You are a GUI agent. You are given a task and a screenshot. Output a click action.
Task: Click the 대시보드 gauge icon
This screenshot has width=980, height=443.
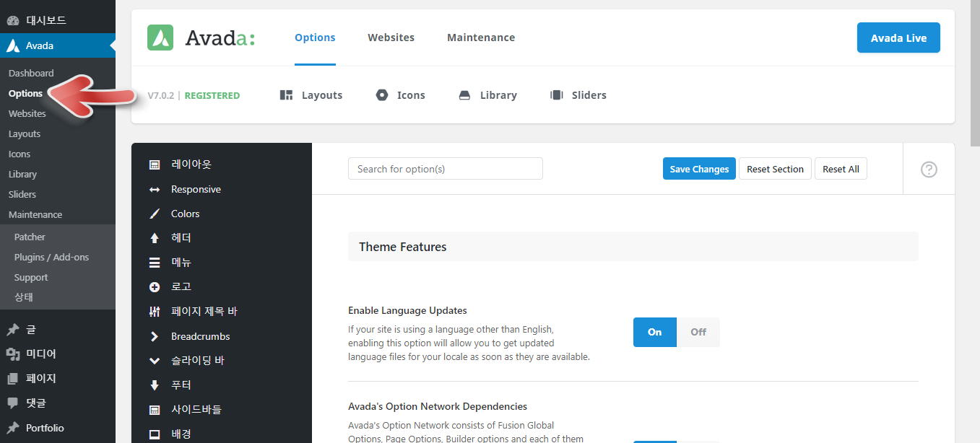[x=12, y=20]
